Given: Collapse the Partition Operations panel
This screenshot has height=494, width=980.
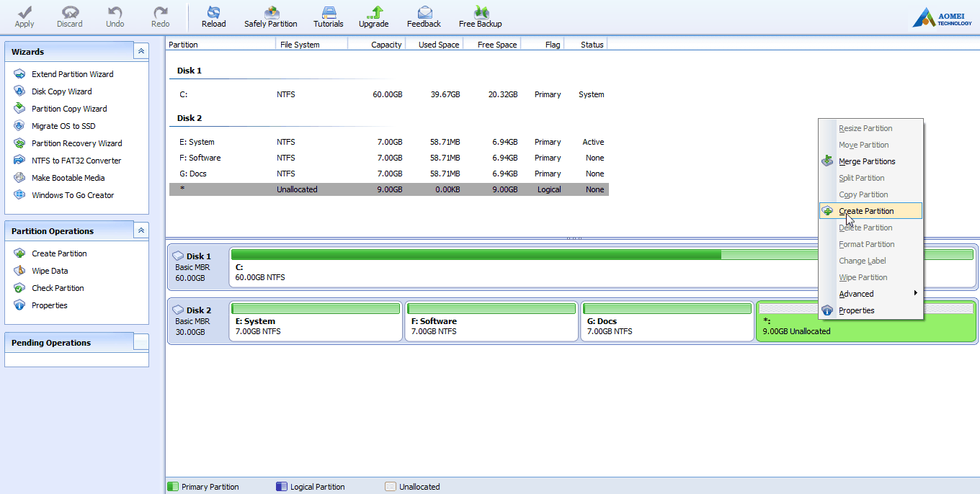Looking at the screenshot, I should point(141,230).
